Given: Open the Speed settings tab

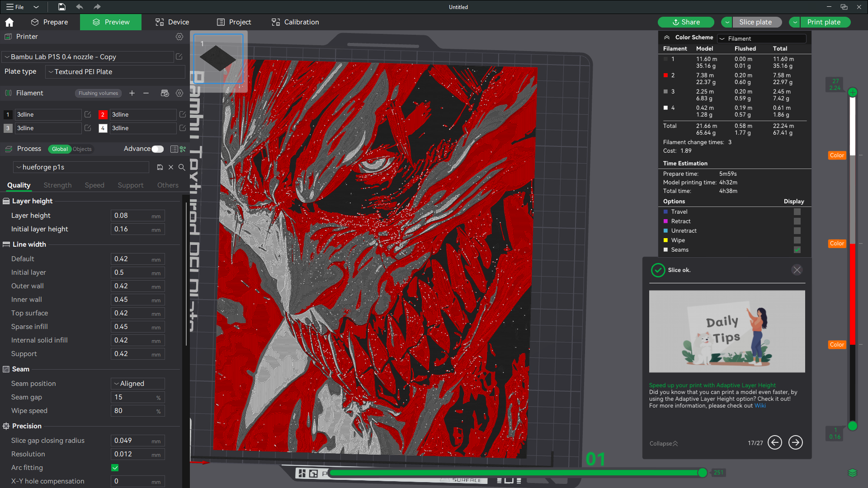Looking at the screenshot, I should point(94,185).
